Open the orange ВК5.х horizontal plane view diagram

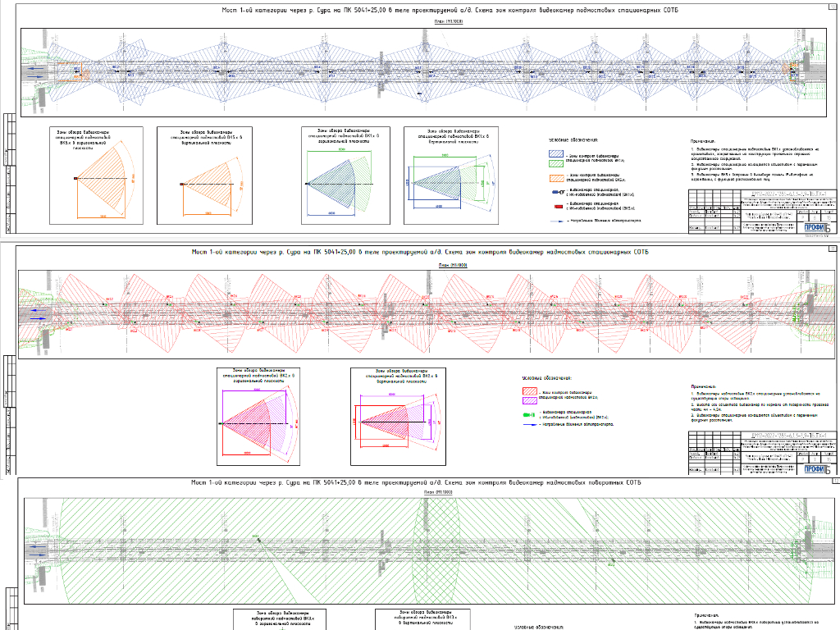(97, 176)
